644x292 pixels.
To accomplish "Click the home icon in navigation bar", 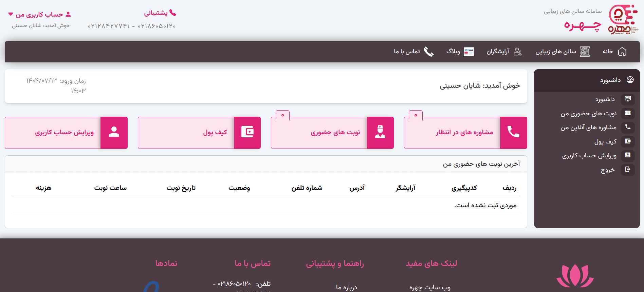I will click(622, 52).
